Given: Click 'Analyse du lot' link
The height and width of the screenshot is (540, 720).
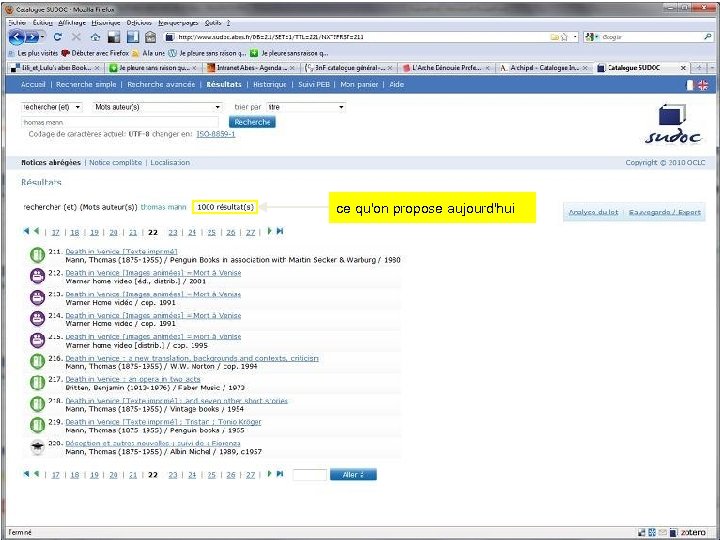Looking at the screenshot, I should [593, 212].
